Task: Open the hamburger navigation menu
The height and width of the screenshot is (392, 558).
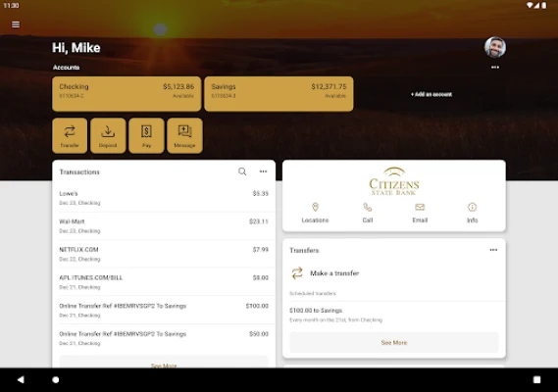Action: click(16, 24)
